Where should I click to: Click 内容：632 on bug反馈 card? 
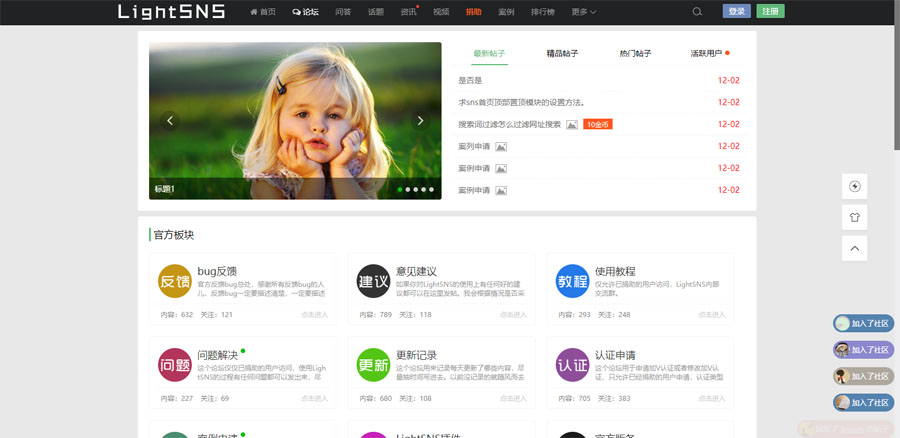[177, 315]
